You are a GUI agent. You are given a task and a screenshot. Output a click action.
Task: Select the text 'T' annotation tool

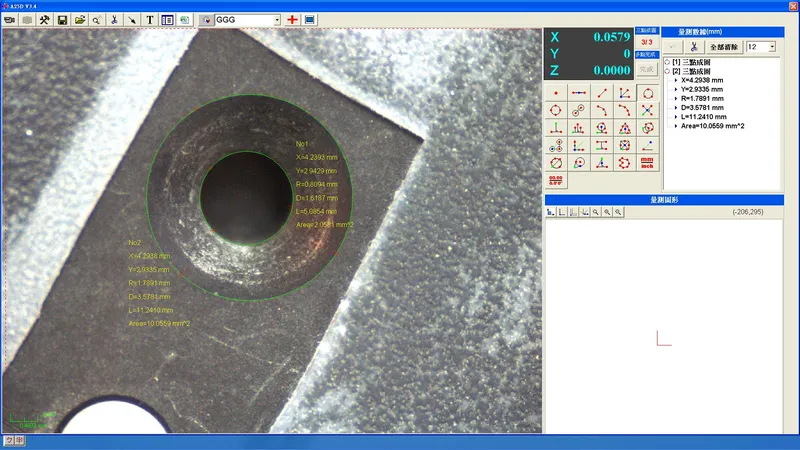tap(150, 20)
